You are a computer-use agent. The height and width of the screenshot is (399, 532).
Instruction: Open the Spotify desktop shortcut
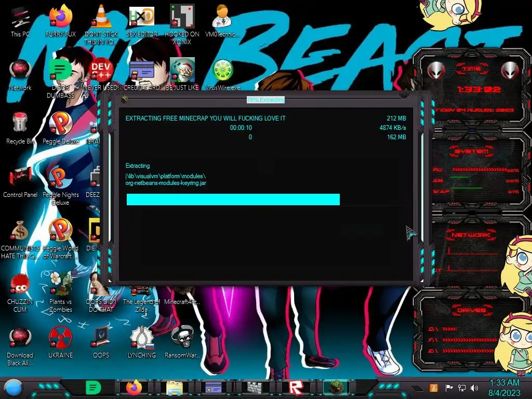point(60,79)
